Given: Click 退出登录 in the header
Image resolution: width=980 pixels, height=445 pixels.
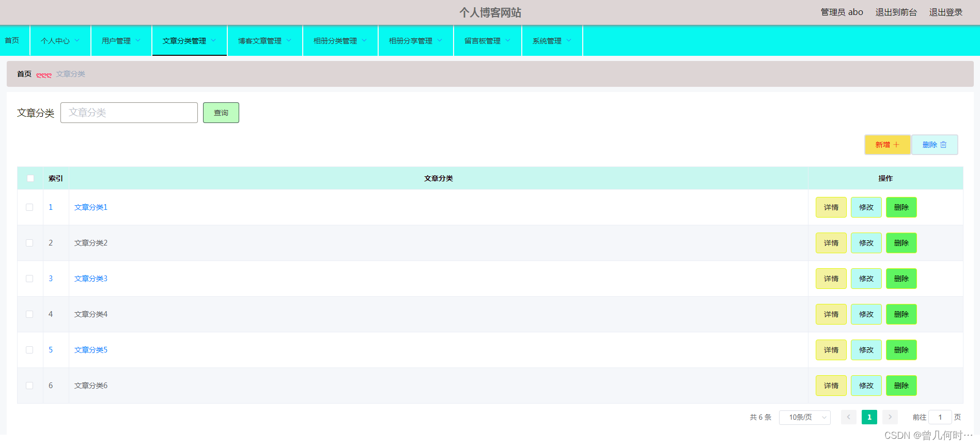Looking at the screenshot, I should tap(946, 12).
